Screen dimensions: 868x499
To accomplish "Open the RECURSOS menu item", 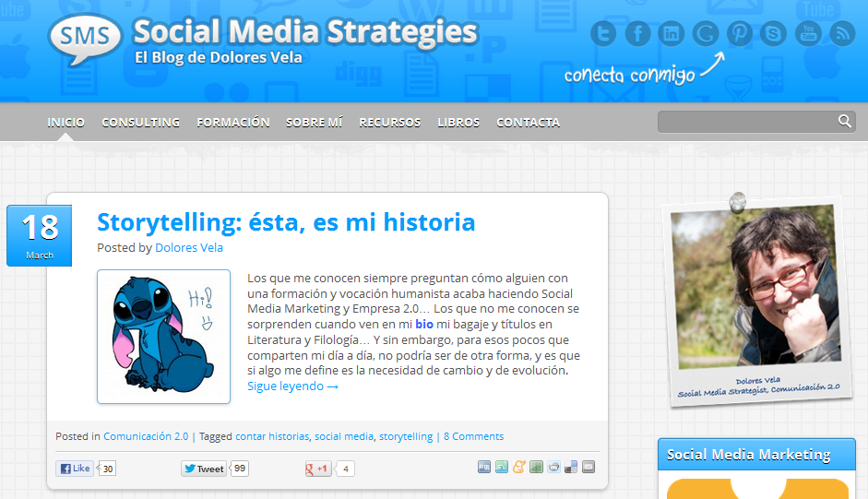I will coord(389,123).
